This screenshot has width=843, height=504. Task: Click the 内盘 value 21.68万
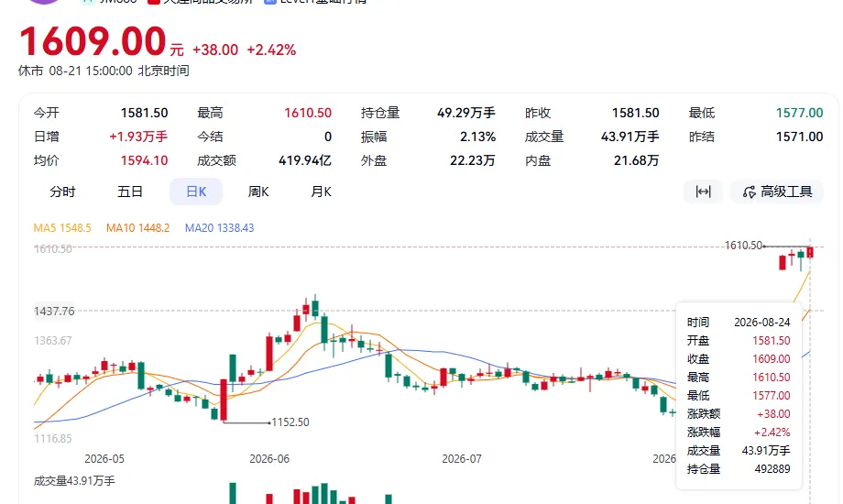[x=637, y=160]
